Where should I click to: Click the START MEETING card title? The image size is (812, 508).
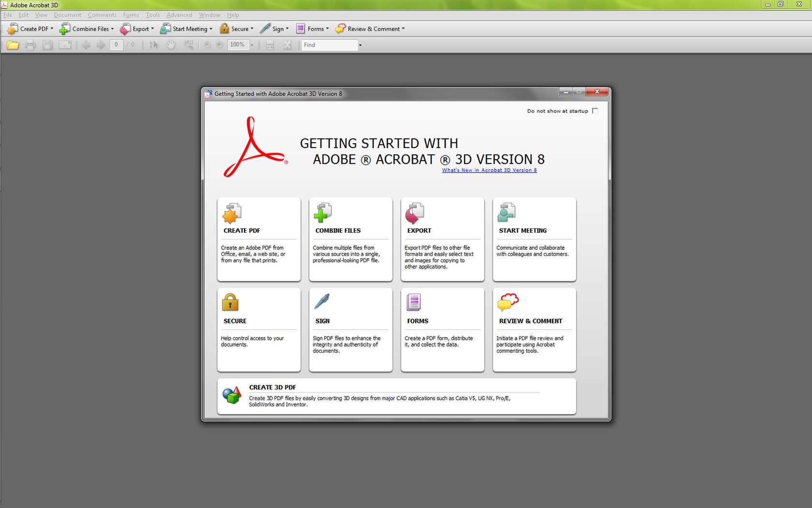pos(523,231)
